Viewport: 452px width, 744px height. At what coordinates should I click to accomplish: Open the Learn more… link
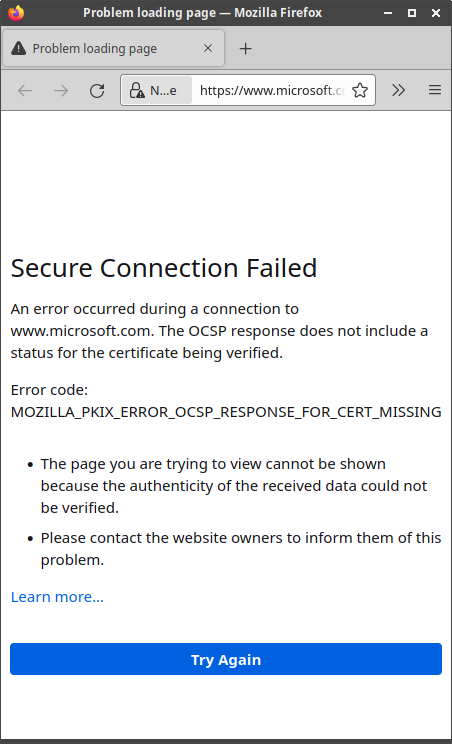tap(57, 597)
